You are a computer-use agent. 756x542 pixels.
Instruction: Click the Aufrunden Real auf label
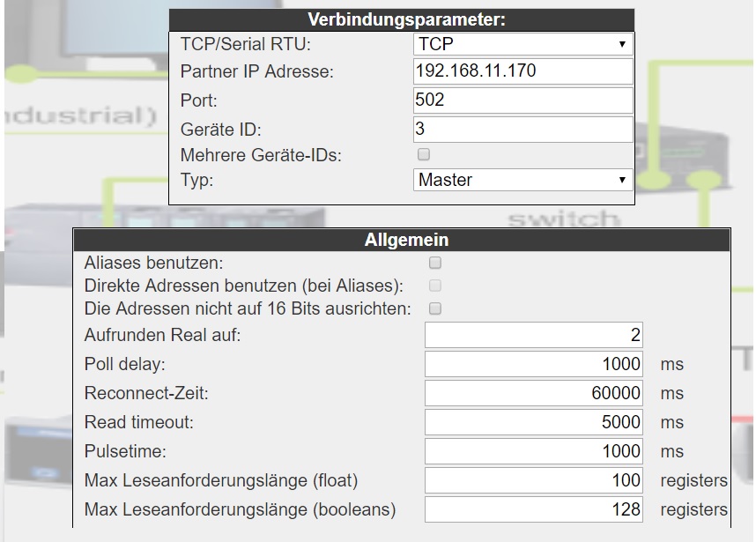coord(162,335)
